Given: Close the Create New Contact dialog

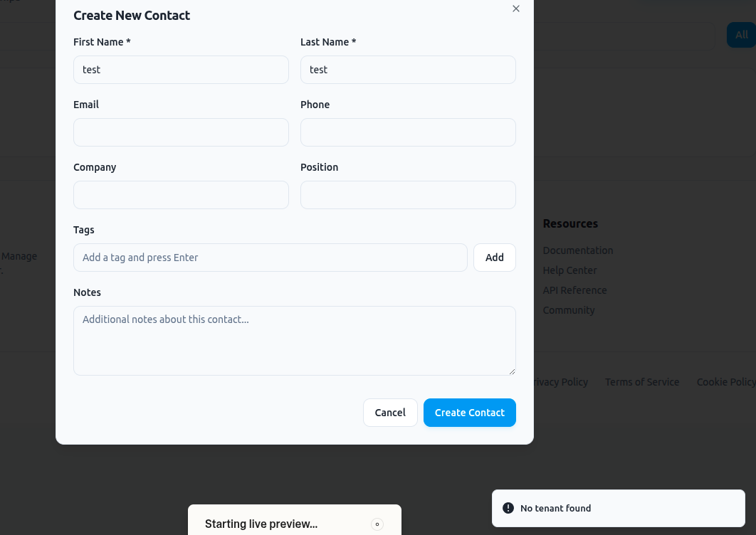Looking at the screenshot, I should click(x=516, y=9).
